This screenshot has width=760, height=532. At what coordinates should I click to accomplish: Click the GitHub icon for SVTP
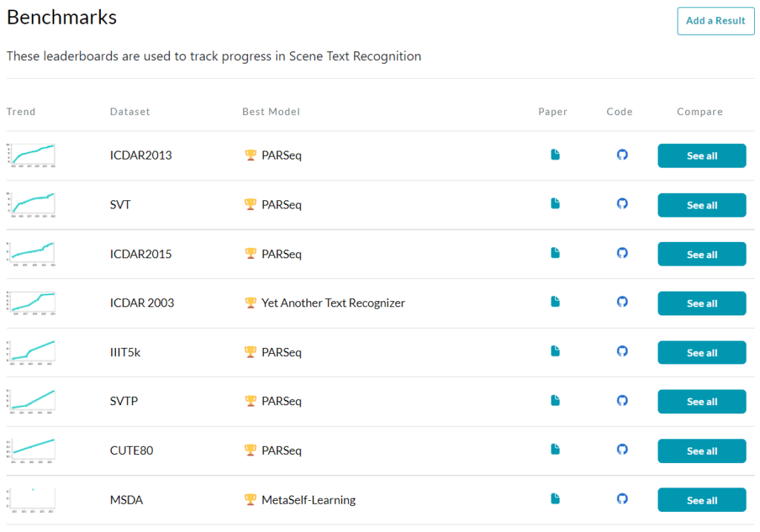(622, 400)
